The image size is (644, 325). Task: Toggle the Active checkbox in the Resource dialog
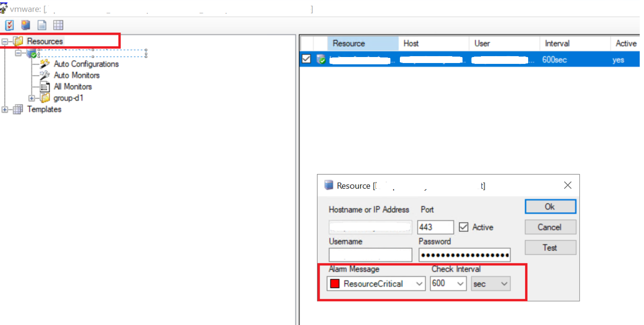click(x=463, y=227)
